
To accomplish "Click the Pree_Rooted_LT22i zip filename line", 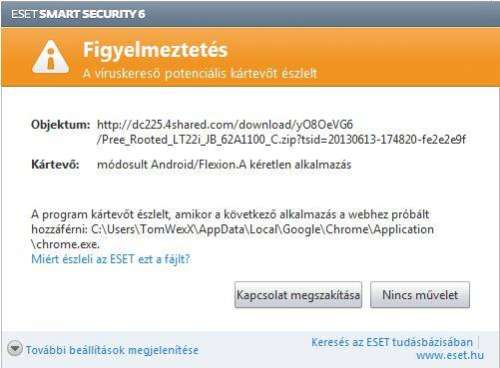I will [x=281, y=139].
